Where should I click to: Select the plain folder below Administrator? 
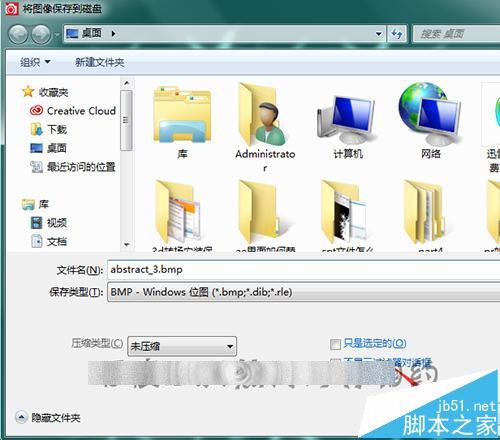click(x=263, y=212)
